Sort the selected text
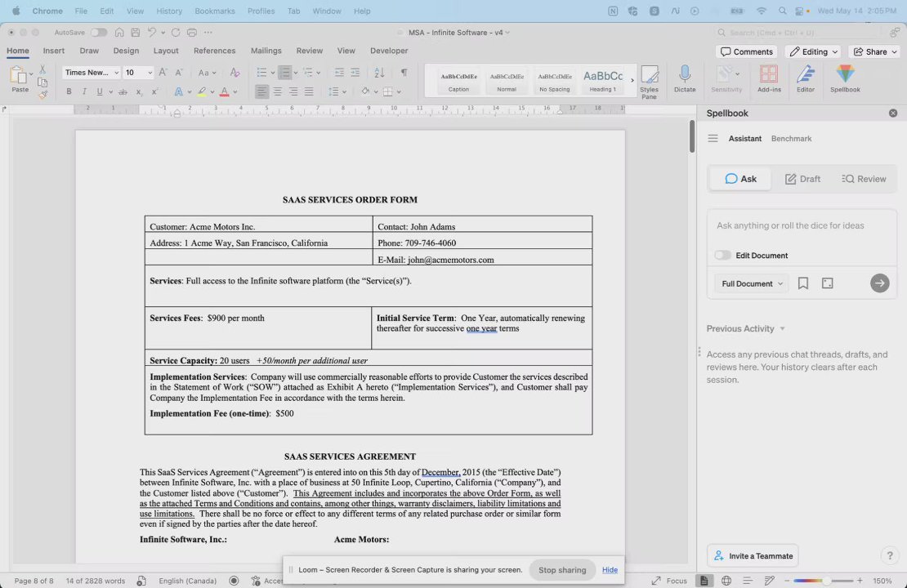 coord(379,72)
